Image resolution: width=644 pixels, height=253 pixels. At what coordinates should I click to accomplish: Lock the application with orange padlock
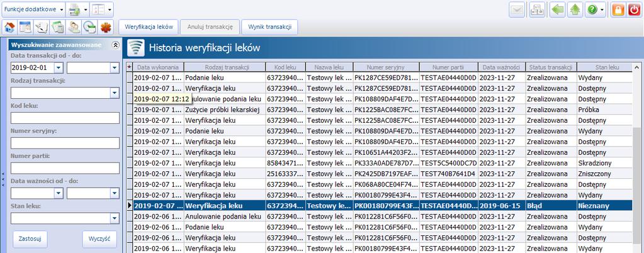pos(618,10)
